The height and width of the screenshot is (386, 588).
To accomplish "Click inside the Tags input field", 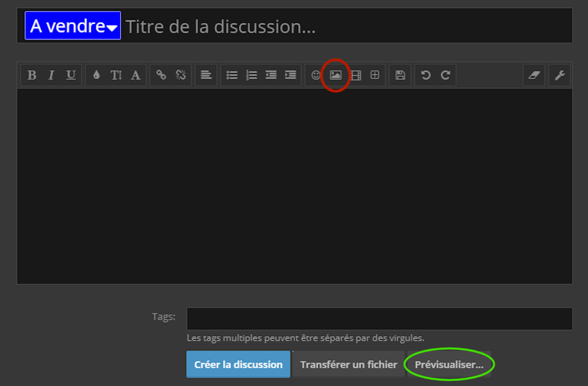I will 379,318.
